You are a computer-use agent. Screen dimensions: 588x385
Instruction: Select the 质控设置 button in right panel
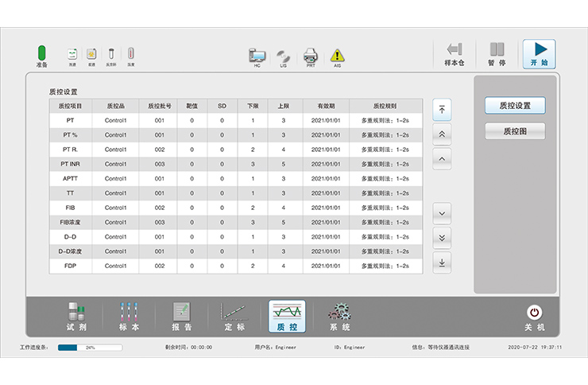515,106
